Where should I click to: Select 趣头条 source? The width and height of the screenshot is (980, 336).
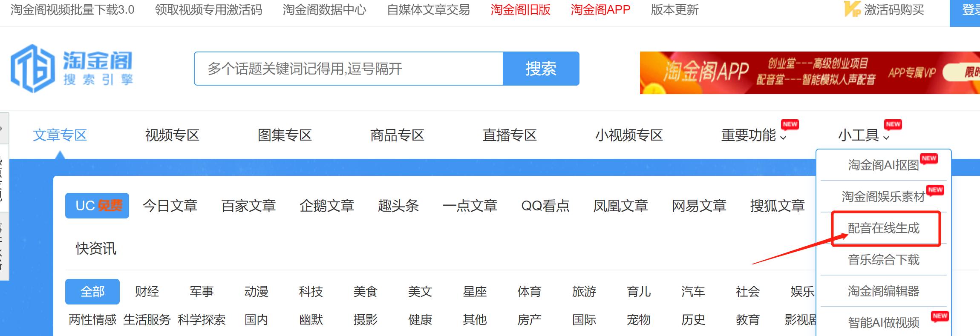(x=399, y=206)
